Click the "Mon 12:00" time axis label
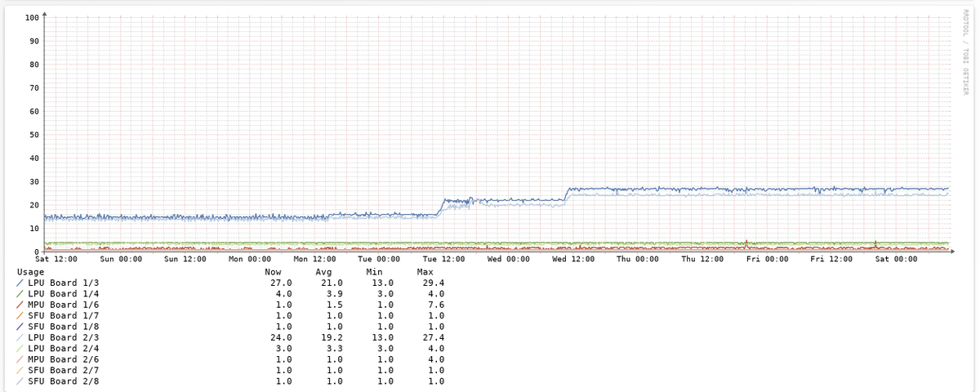The image size is (980, 392). (314, 259)
